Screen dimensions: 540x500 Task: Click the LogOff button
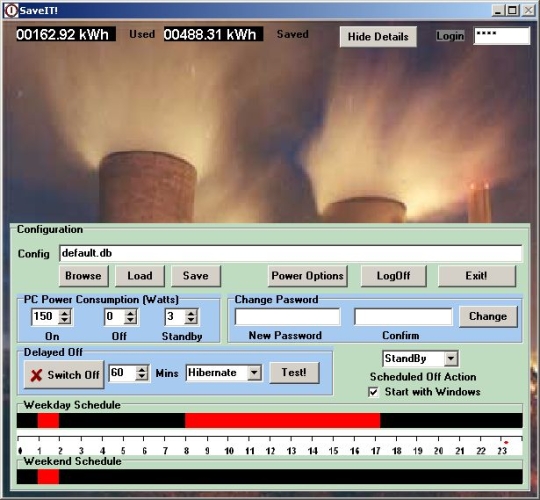click(394, 276)
